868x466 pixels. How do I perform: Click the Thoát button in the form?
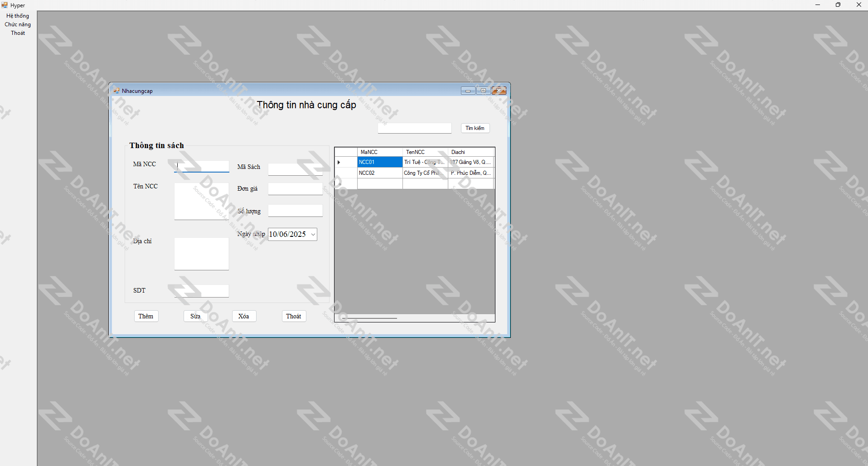pos(294,316)
